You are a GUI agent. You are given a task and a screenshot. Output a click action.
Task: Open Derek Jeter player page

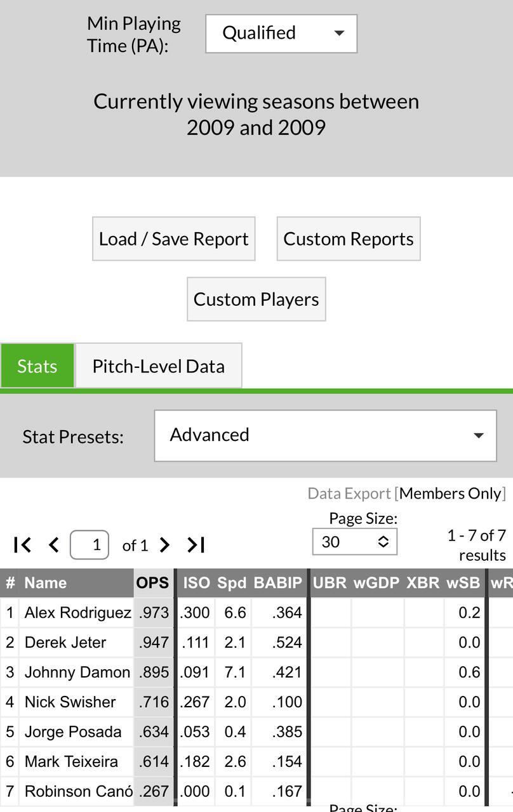tap(65, 643)
